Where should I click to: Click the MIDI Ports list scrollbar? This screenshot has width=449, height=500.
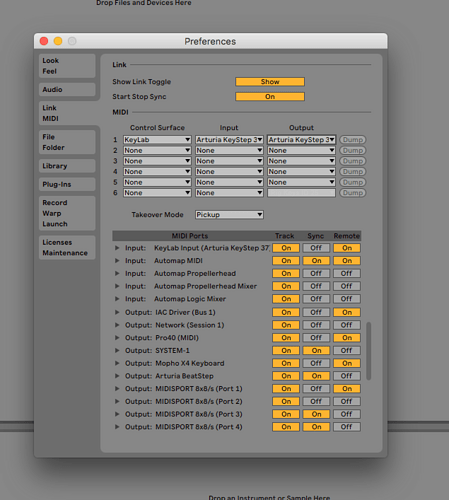pyautogui.click(x=368, y=351)
